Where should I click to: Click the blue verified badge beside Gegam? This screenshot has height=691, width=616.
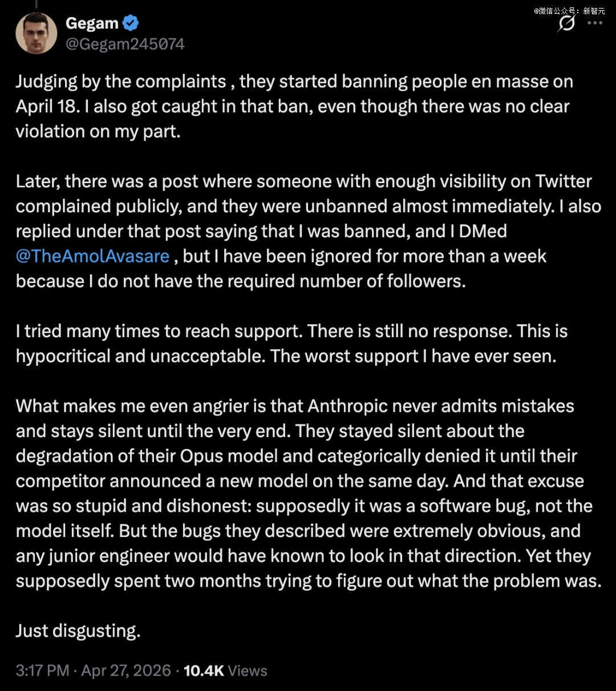pyautogui.click(x=131, y=23)
